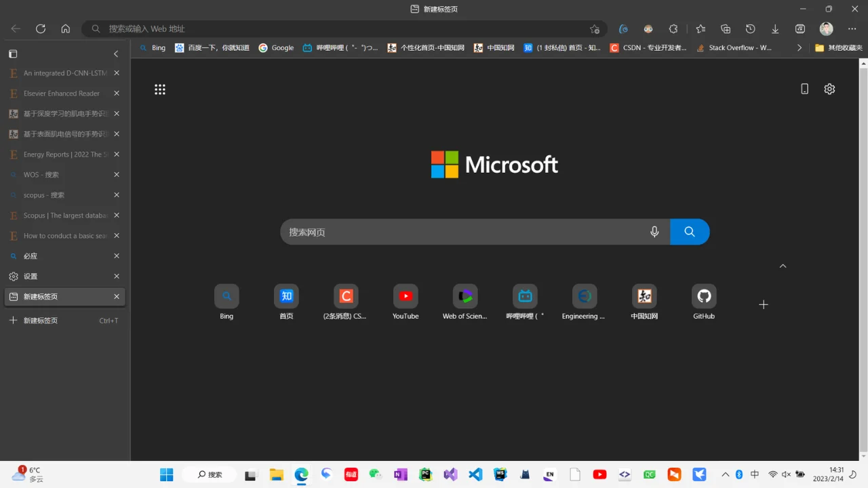Screen dimensions: 868x488
Task: Reload the page with the refresh icon
Action: point(41,28)
